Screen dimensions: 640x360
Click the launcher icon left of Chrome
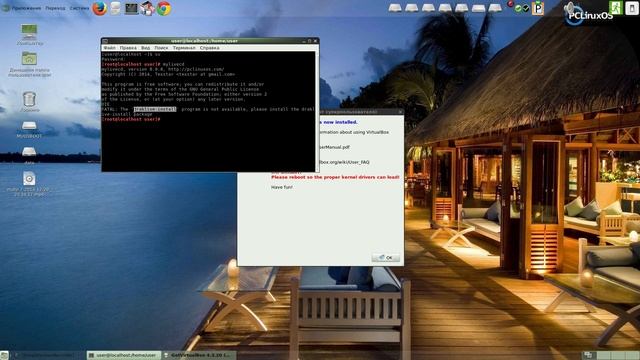click(147, 8)
